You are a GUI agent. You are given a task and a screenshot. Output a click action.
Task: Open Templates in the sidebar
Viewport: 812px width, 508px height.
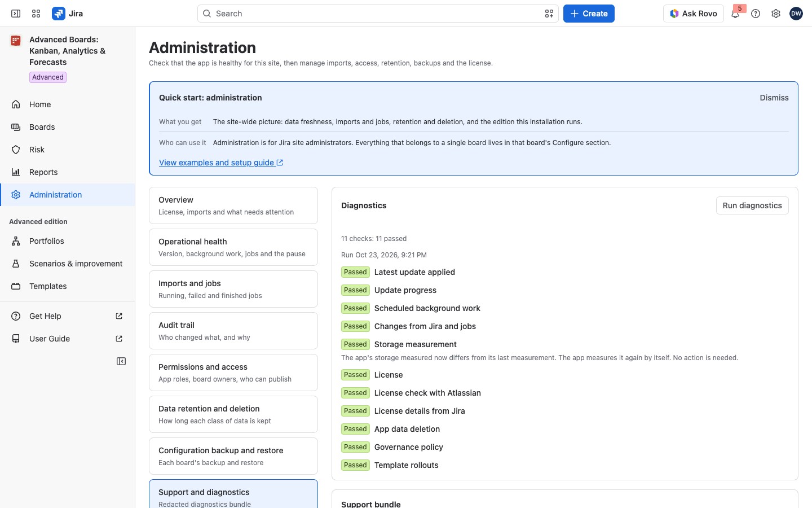pos(68,286)
